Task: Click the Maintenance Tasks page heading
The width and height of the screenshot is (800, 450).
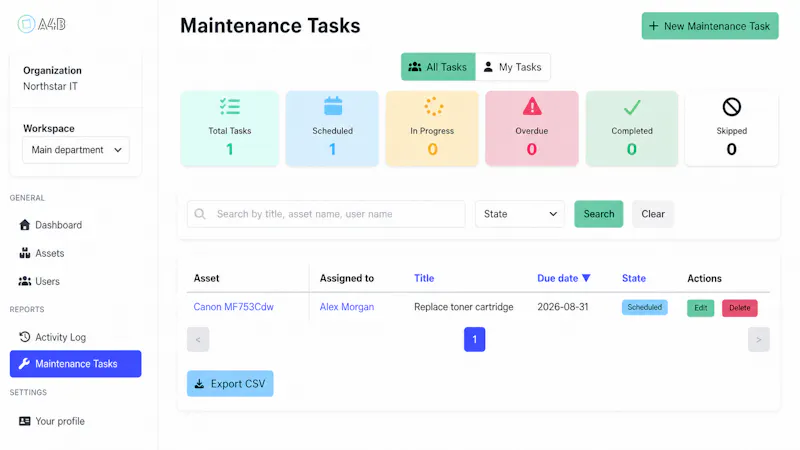Action: [x=270, y=26]
